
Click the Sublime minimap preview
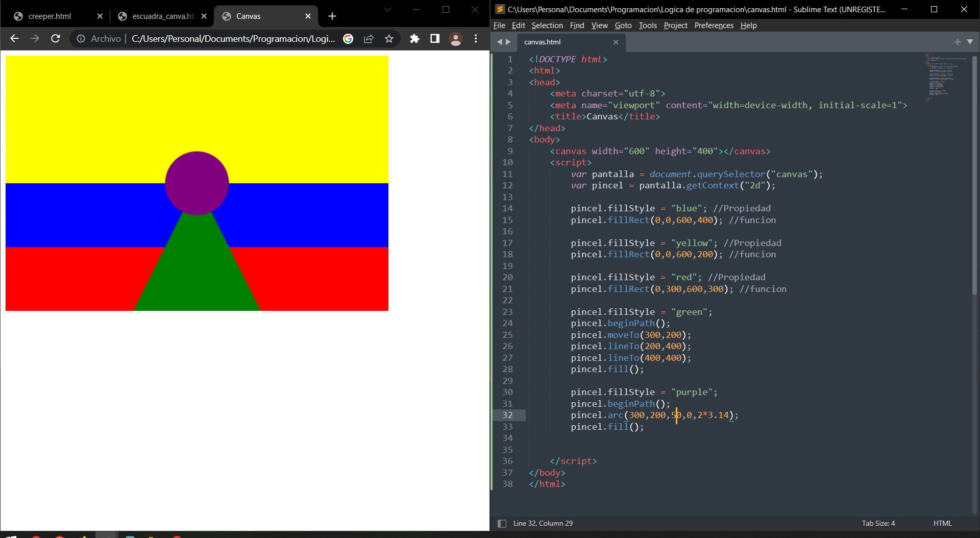(946, 77)
